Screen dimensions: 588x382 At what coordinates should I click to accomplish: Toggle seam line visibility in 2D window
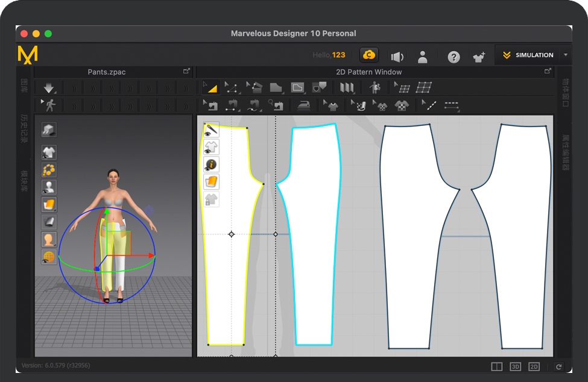click(211, 130)
